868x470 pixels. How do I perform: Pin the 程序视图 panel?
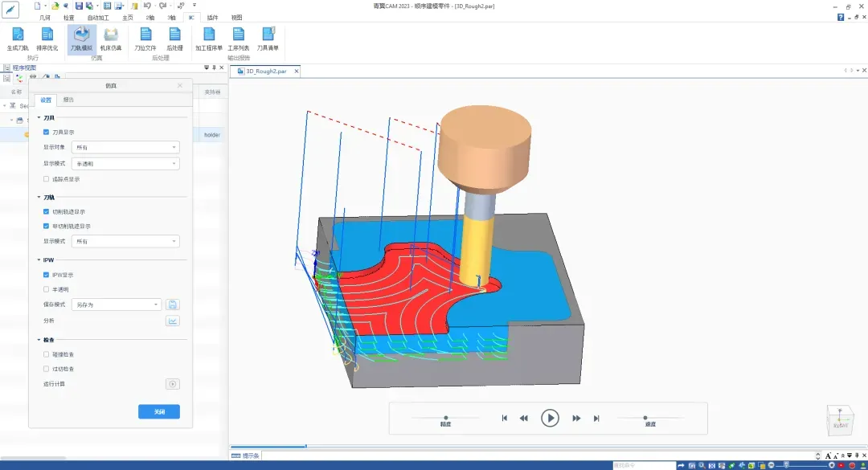click(x=215, y=67)
